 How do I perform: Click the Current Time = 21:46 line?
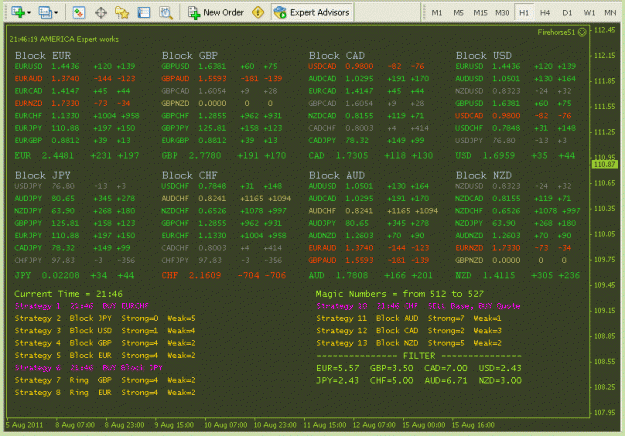coord(69,294)
